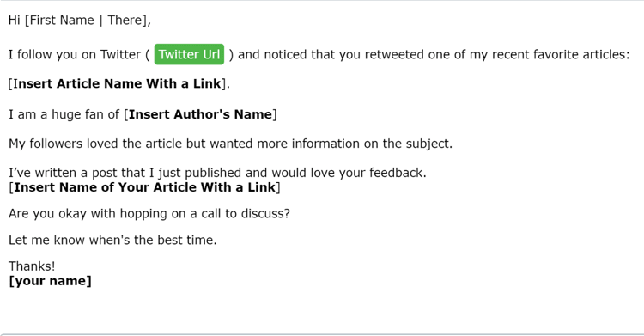
Task: Click "Insert Name of Your Article With a Link"
Action: tap(144, 187)
